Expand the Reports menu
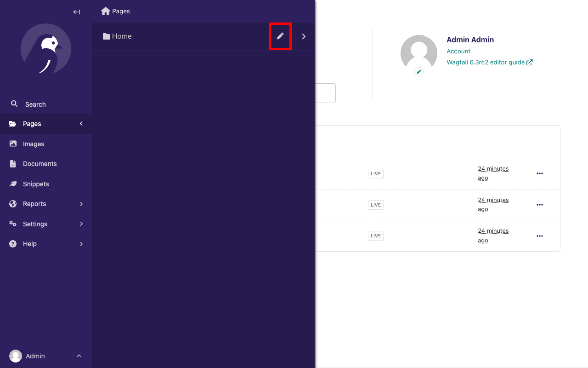The image size is (588, 368). click(34, 204)
